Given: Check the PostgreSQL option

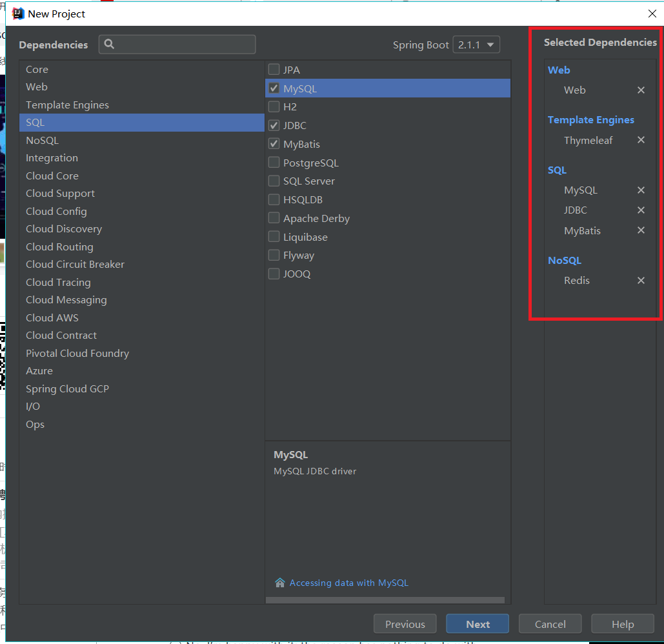Looking at the screenshot, I should pyautogui.click(x=274, y=162).
